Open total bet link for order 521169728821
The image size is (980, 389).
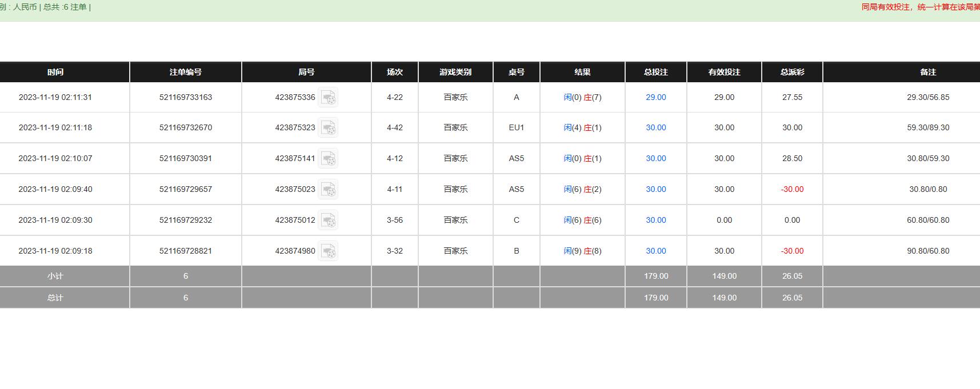656,251
